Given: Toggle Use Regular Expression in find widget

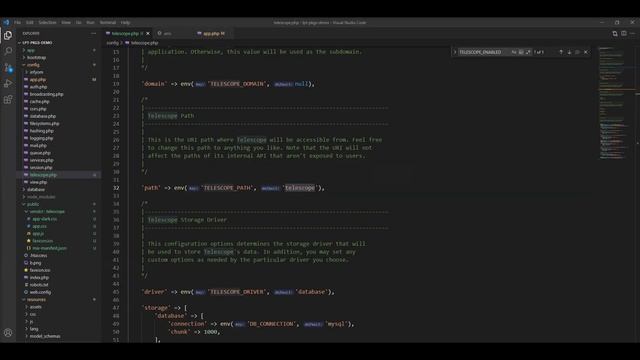Looking at the screenshot, I should 528,52.
